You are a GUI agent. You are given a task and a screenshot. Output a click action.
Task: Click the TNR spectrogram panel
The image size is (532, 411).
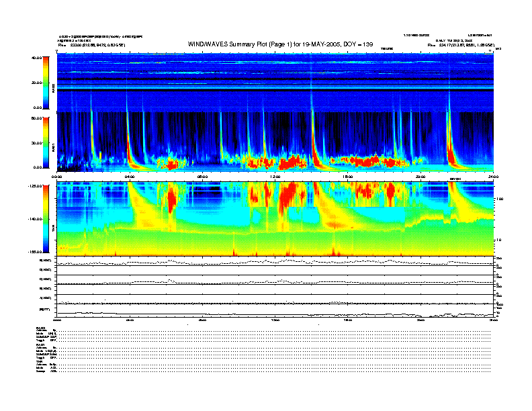pyautogui.click(x=275, y=219)
